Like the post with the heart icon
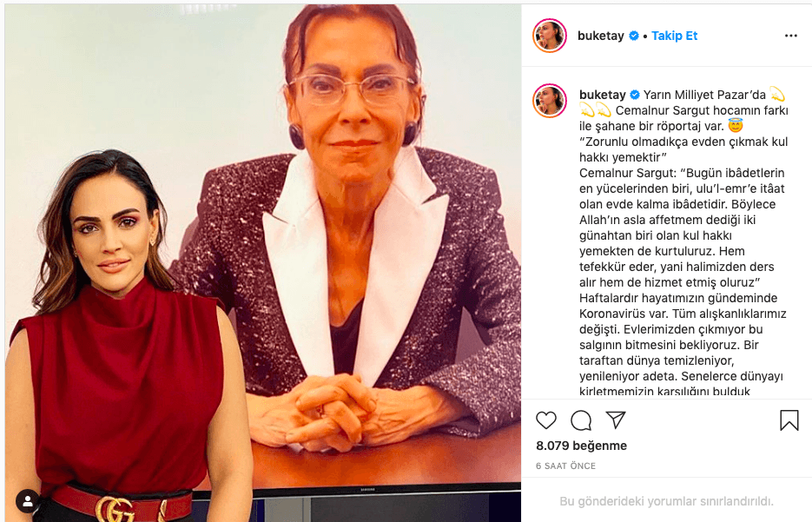The image size is (812, 522). 546,420
